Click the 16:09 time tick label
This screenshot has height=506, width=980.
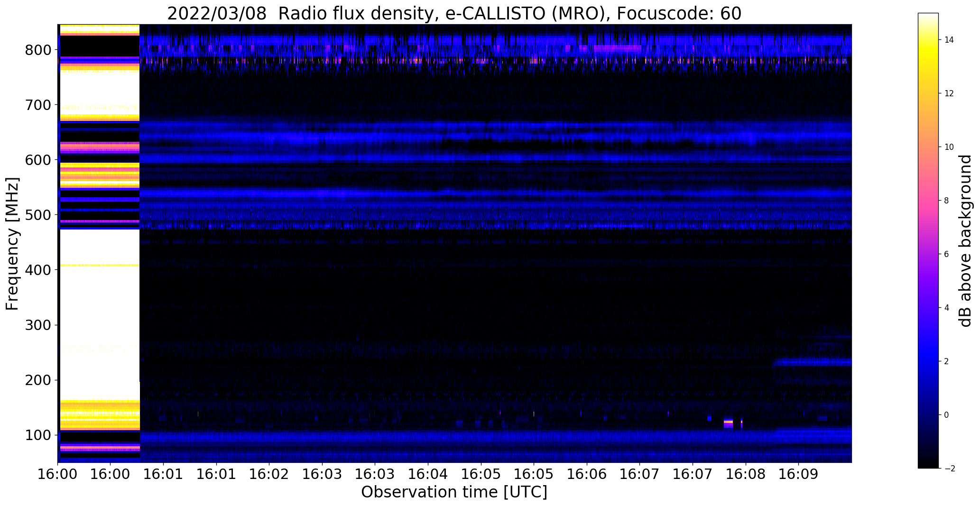(x=798, y=474)
